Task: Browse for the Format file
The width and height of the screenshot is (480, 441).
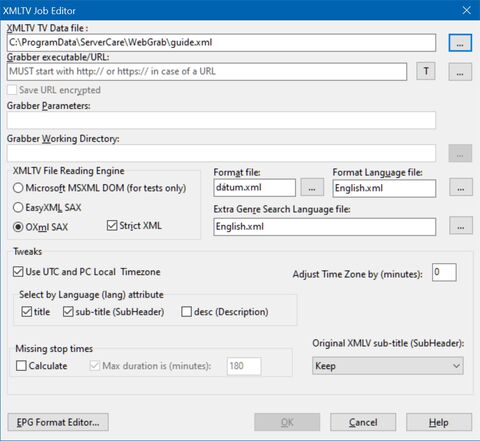Action: click(312, 187)
